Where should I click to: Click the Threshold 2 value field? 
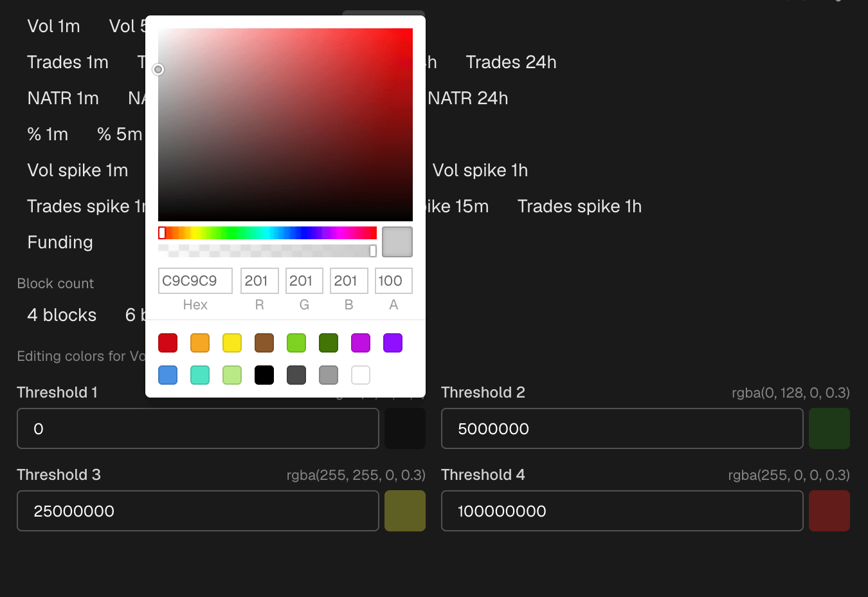(x=622, y=428)
